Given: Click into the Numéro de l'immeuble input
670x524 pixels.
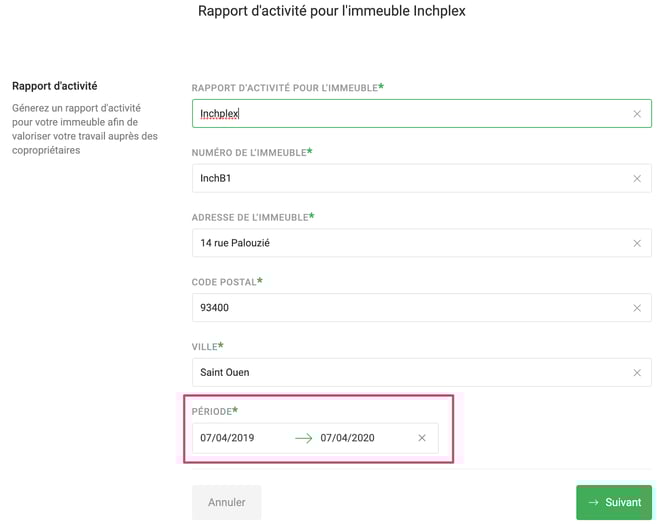Looking at the screenshot, I should 400,179.
